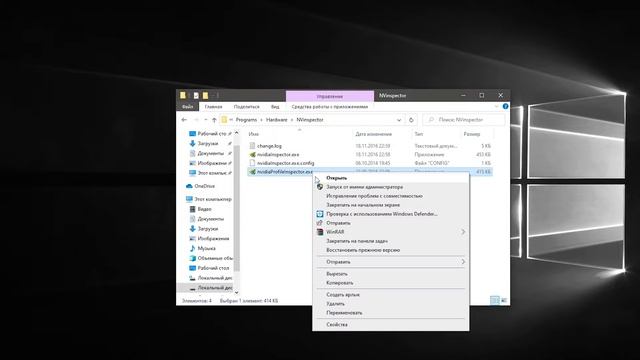Click the Поиск: NVinspector search field
Screen dimensions: 640x360
pos(464,120)
